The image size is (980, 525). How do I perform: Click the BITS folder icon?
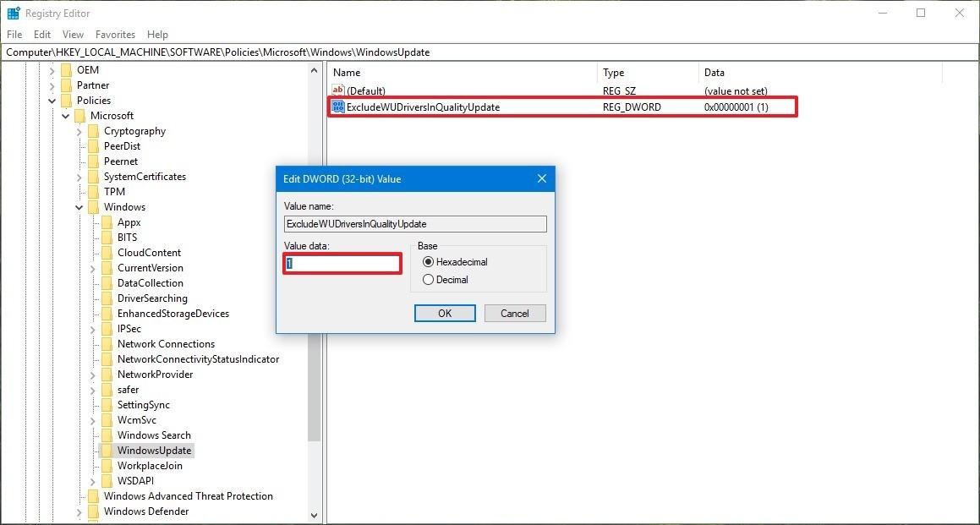[x=107, y=237]
